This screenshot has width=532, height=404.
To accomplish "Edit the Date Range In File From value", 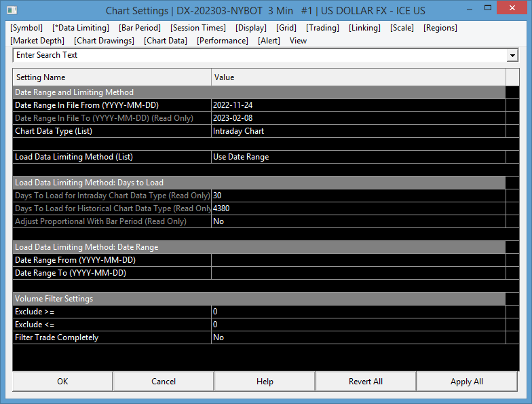I will [x=358, y=105].
